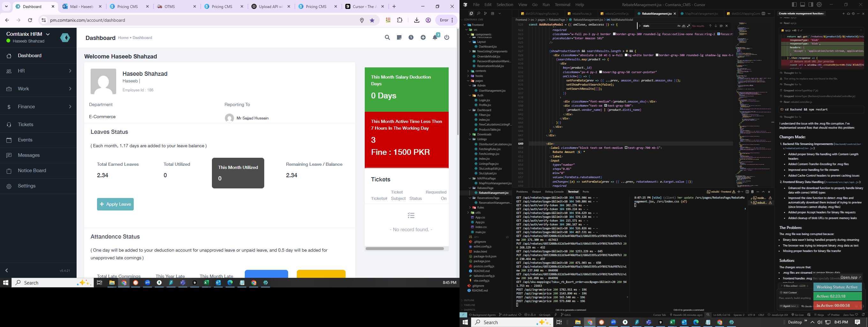Image resolution: width=868 pixels, height=327 pixels.
Task: Open Excel from the lower Windows taskbar
Action: tap(672, 322)
